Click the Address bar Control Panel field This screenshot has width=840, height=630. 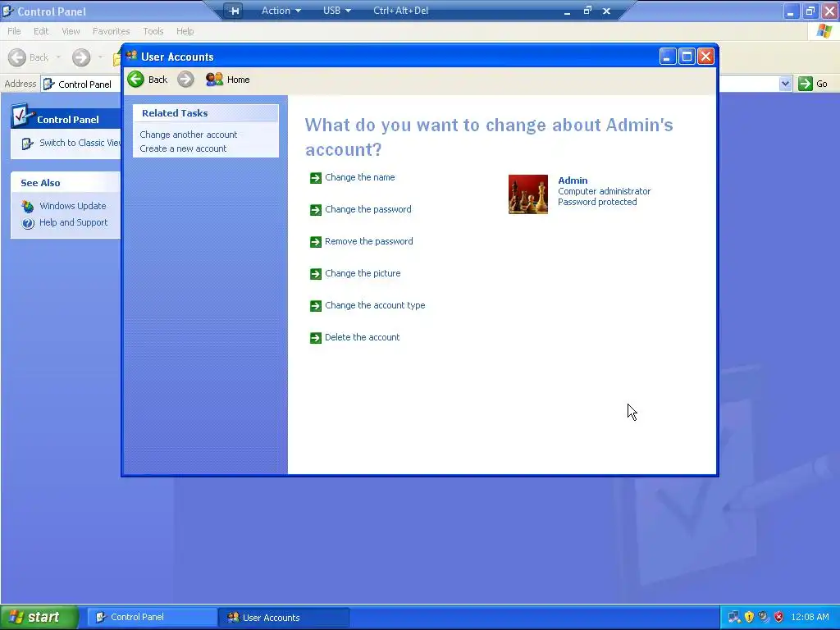tap(81, 84)
